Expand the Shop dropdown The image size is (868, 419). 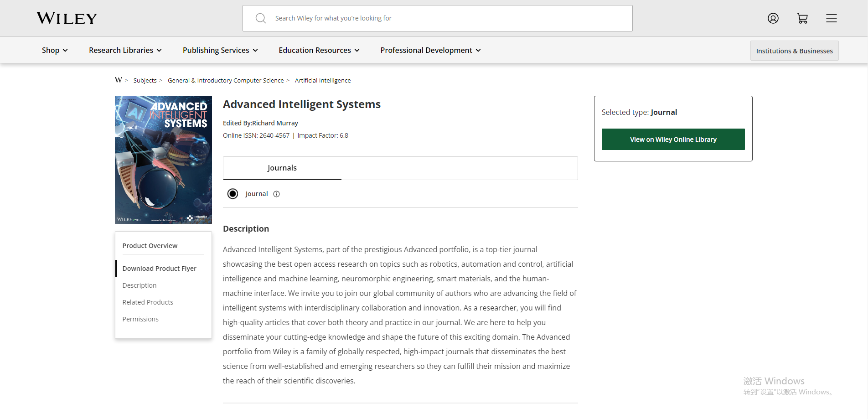[x=55, y=50]
